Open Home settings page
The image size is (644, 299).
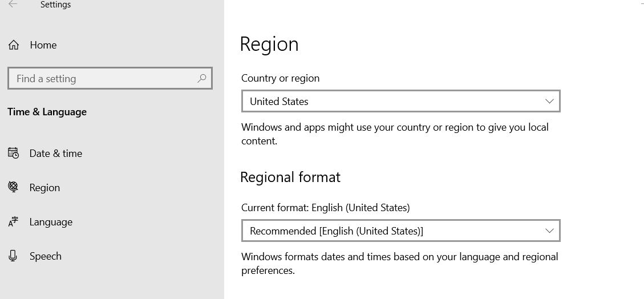pyautogui.click(x=43, y=45)
